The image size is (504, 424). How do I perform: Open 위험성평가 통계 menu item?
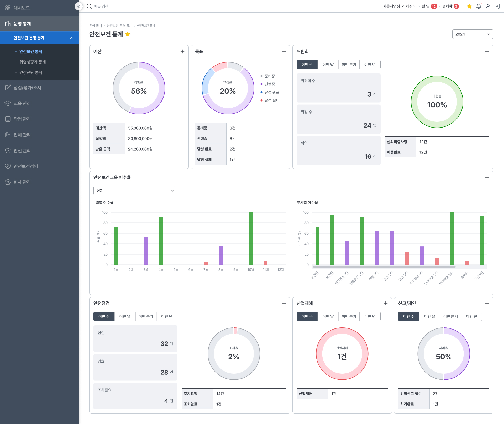tap(33, 62)
